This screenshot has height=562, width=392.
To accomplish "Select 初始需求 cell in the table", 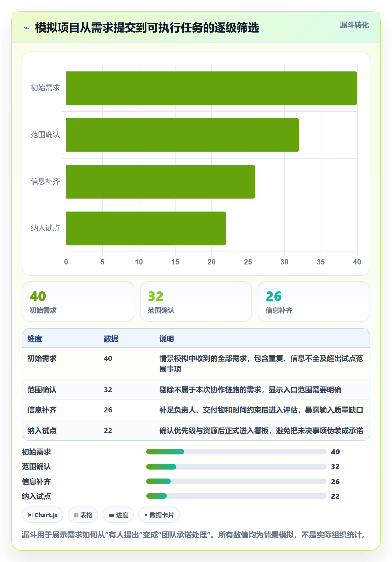I will click(x=42, y=358).
